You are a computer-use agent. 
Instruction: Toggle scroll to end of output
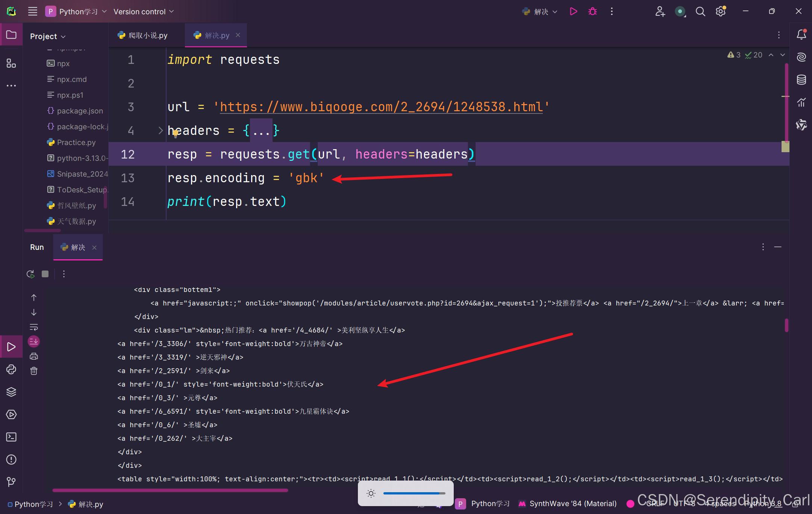(x=34, y=341)
